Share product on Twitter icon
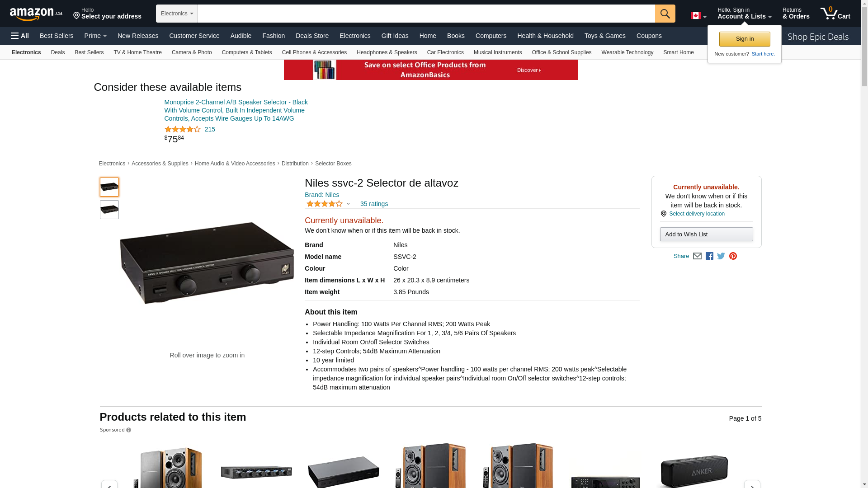868x488 pixels. pos(721,256)
